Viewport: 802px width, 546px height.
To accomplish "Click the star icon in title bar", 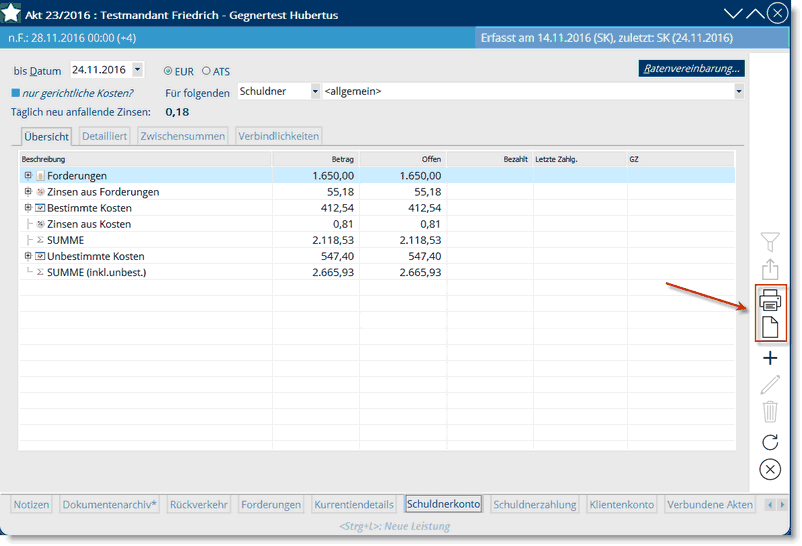I will (13, 14).
